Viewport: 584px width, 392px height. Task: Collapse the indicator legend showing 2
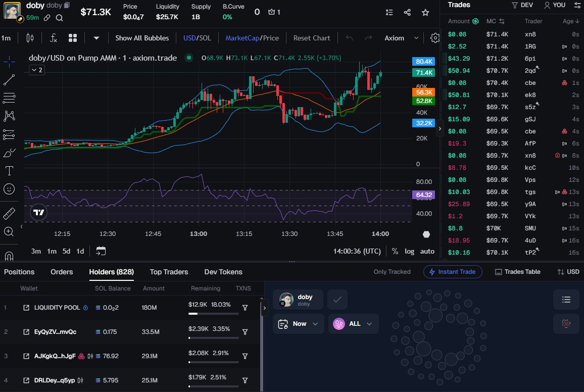tap(37, 70)
